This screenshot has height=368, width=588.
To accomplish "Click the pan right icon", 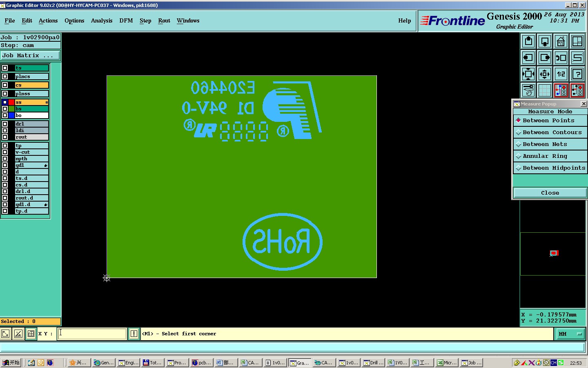I will tap(545, 58).
